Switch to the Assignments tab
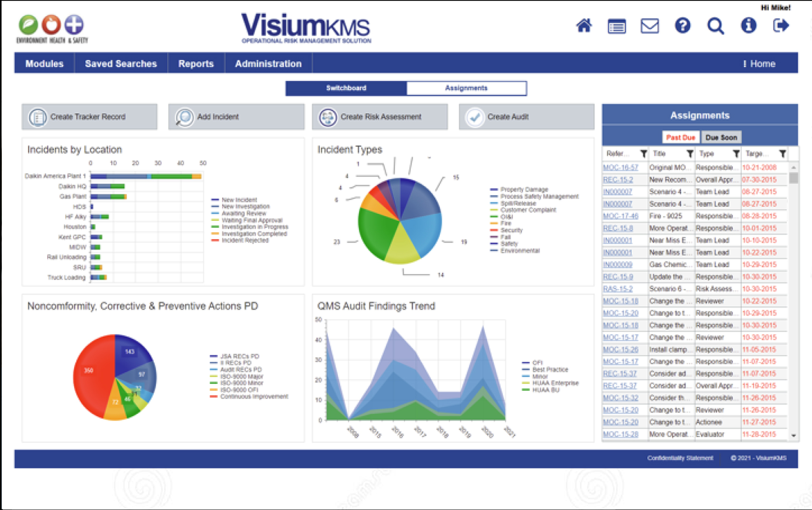 pos(466,88)
